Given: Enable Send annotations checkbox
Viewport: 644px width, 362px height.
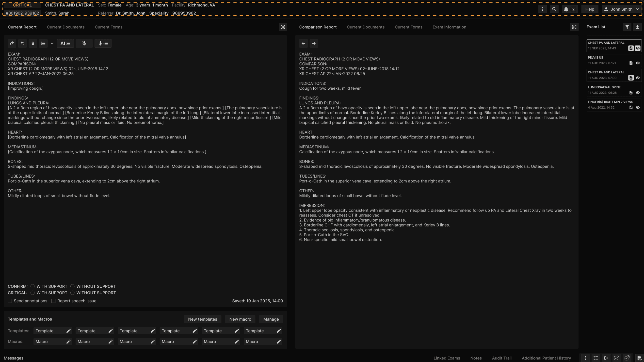Looking at the screenshot, I should pos(10,301).
